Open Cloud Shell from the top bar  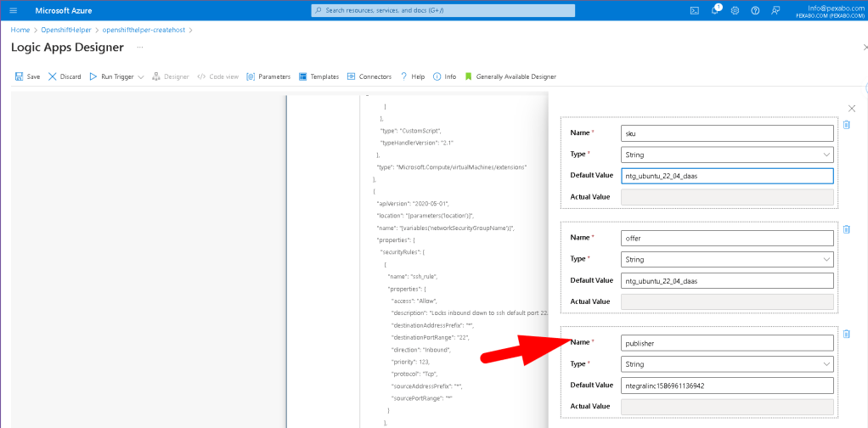click(694, 10)
